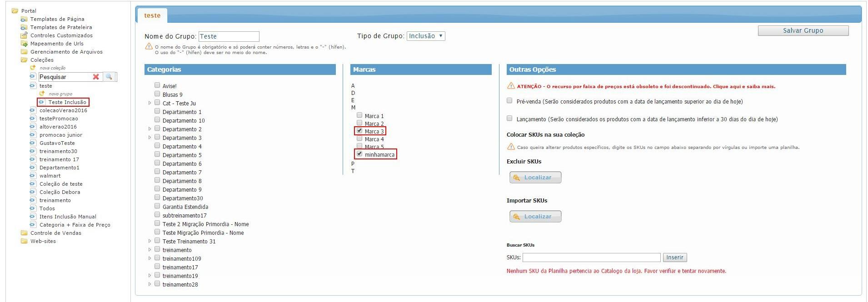
Task: Click the novo grupo link
Action: click(x=60, y=94)
